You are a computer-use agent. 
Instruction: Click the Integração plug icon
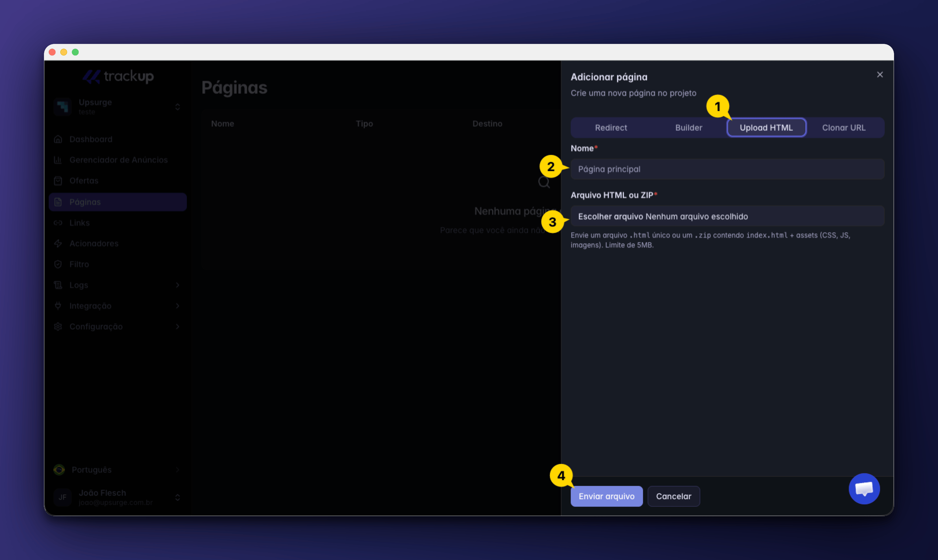pyautogui.click(x=58, y=306)
